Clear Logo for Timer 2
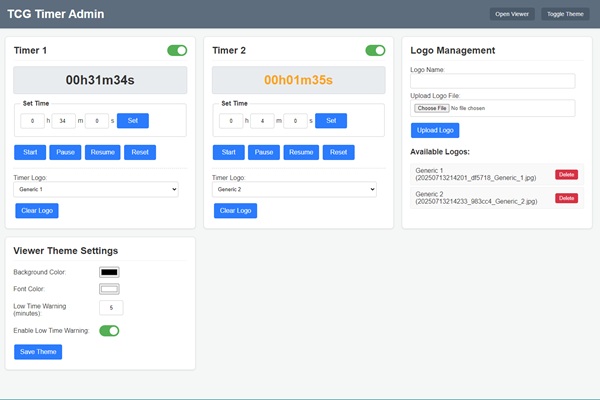600x400 pixels. click(235, 211)
